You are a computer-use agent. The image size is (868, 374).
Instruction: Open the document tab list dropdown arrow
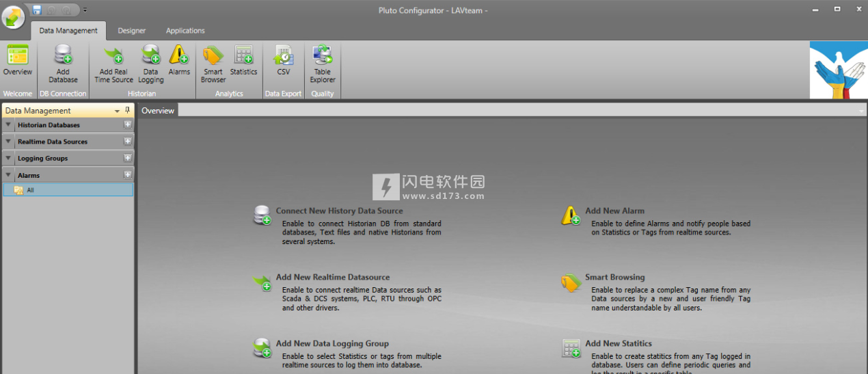coord(861,111)
